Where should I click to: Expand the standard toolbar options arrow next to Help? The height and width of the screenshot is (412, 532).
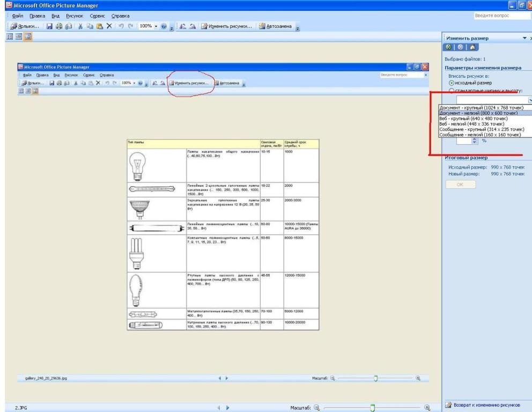point(172,27)
